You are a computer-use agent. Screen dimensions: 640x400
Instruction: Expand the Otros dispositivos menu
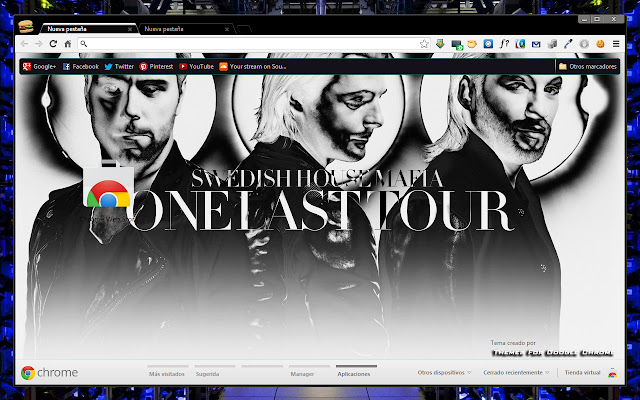click(444, 372)
